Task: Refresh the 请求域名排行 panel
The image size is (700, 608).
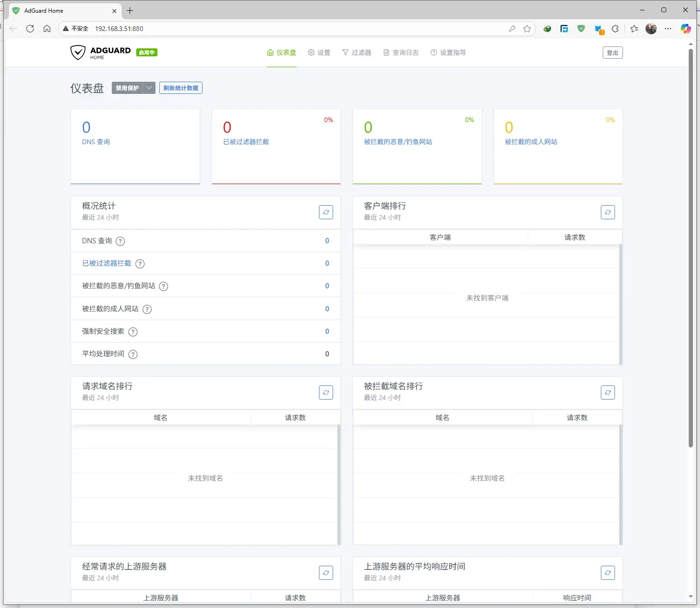Action: [326, 393]
